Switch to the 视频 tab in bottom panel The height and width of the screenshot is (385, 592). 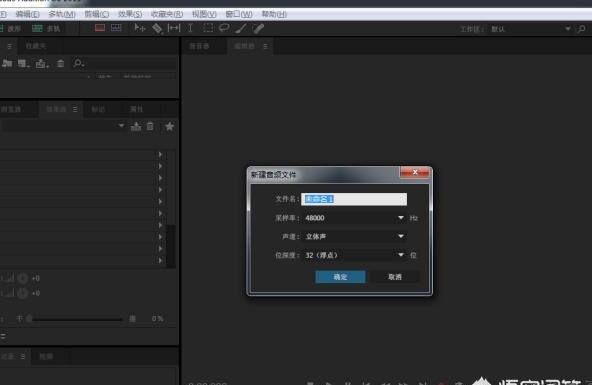[46, 356]
